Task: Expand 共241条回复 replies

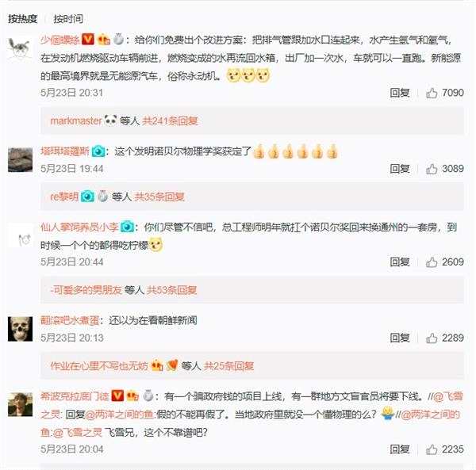Action: pyautogui.click(x=170, y=121)
